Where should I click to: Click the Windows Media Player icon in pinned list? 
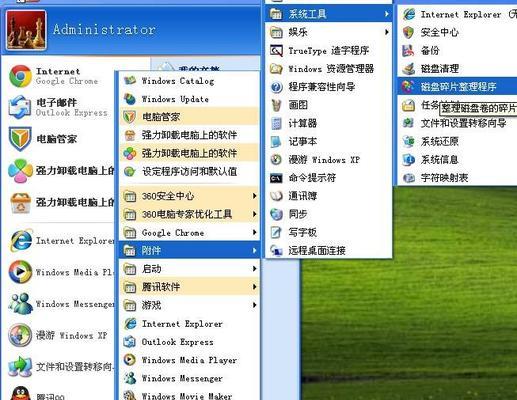pyautogui.click(x=20, y=272)
